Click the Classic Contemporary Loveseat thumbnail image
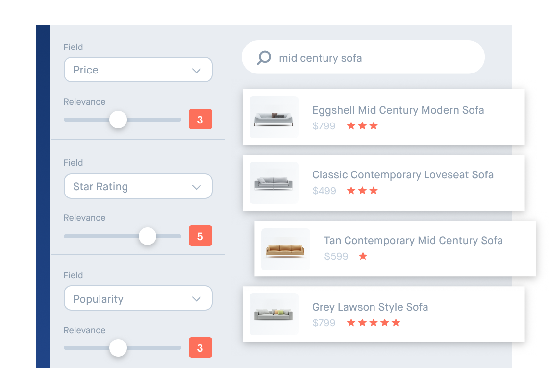 tap(274, 183)
